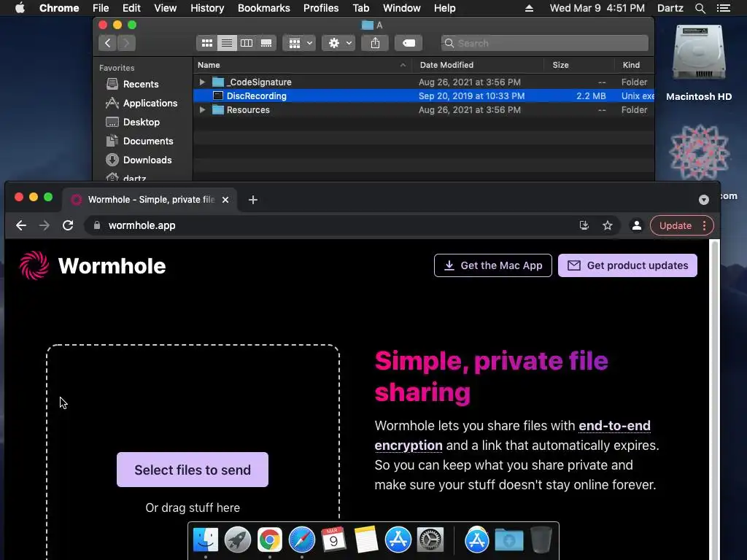Sort Finder list by Kind column
The image size is (747, 560).
634,65
